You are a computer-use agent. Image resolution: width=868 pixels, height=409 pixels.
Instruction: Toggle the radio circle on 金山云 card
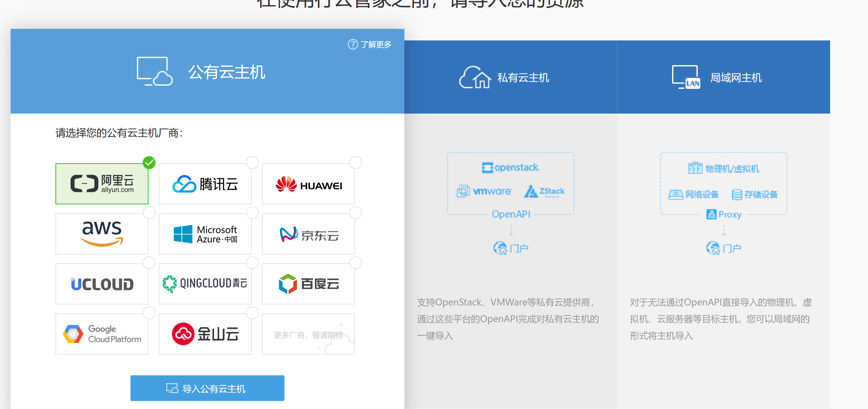[x=252, y=313]
